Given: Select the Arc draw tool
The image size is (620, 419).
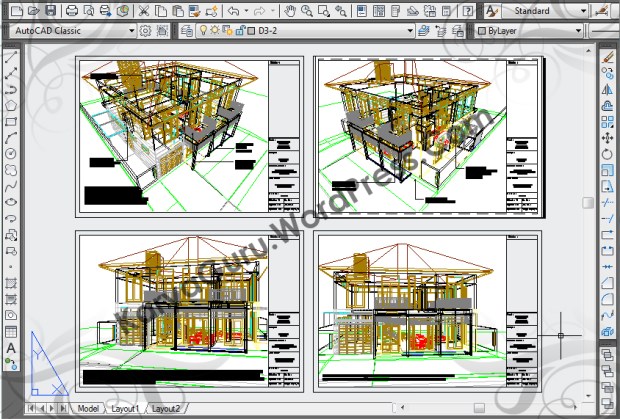Looking at the screenshot, I should [11, 137].
